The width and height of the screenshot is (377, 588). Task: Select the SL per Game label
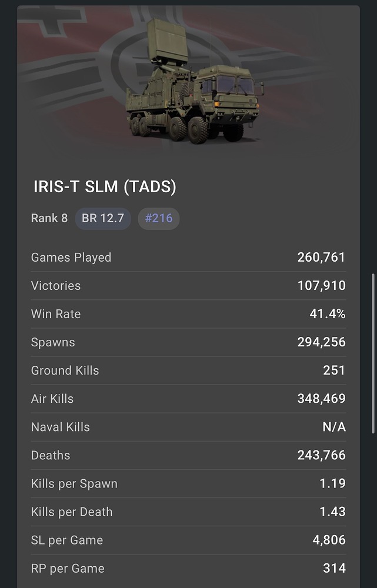(x=67, y=540)
